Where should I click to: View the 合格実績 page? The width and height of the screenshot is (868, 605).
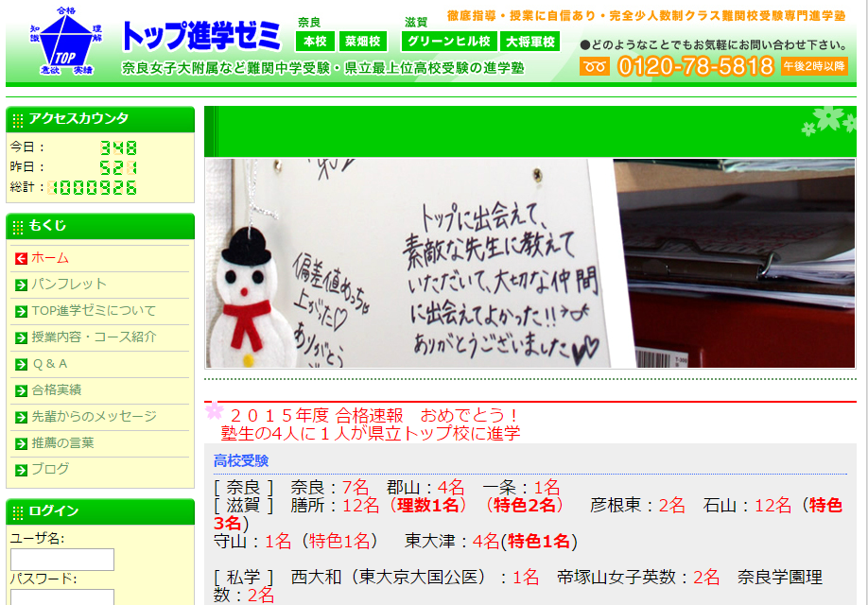click(x=57, y=389)
